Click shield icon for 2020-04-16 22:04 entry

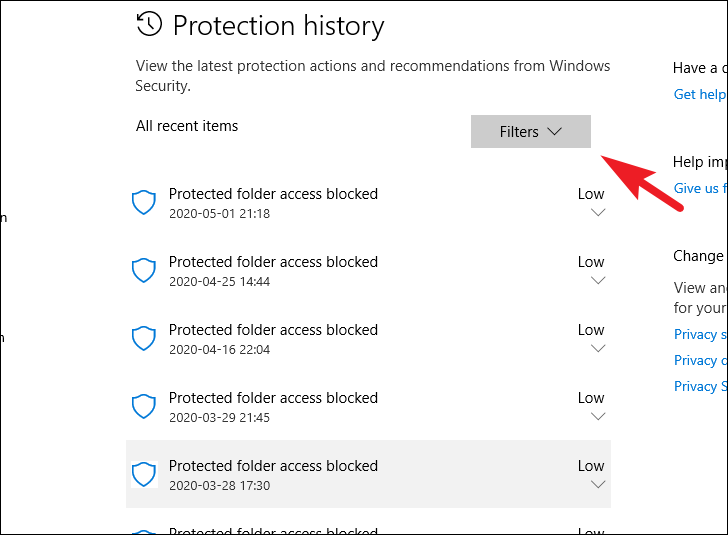[x=145, y=339]
